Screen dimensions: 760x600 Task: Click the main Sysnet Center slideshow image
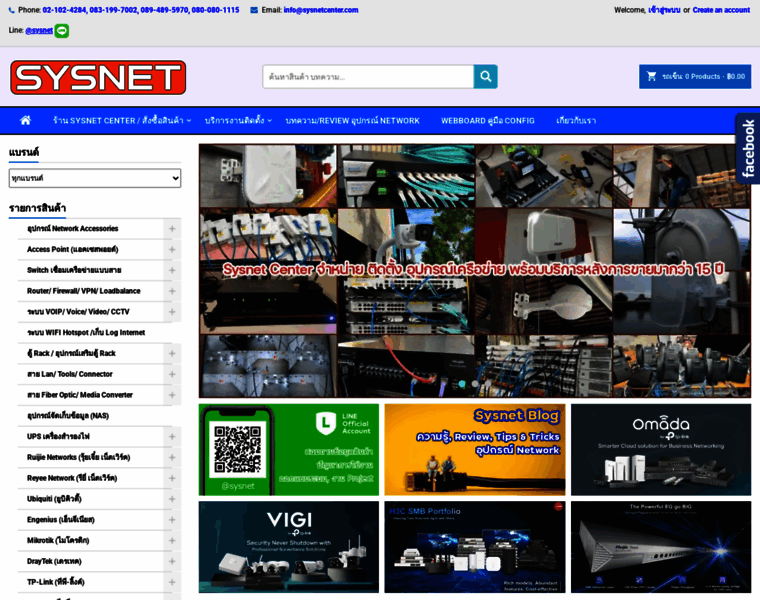click(x=475, y=271)
